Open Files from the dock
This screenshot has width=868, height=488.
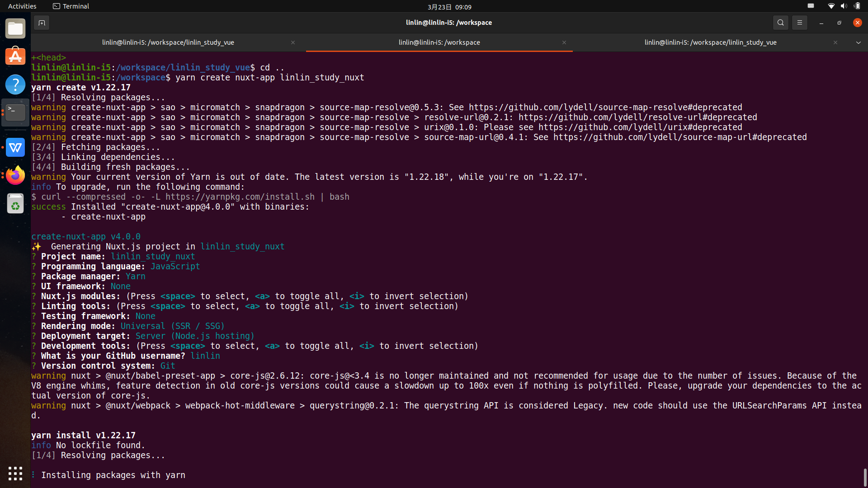[15, 29]
